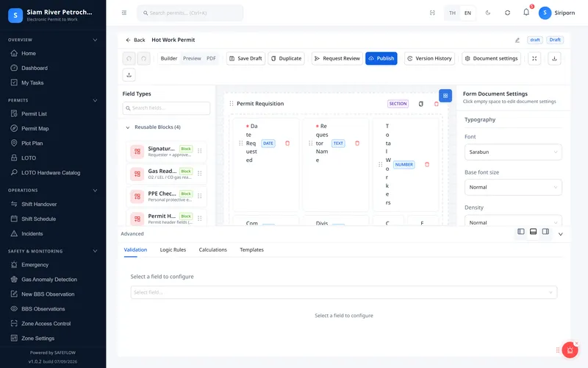This screenshot has height=368, width=588.
Task: Publish the permit form
Action: (x=381, y=59)
